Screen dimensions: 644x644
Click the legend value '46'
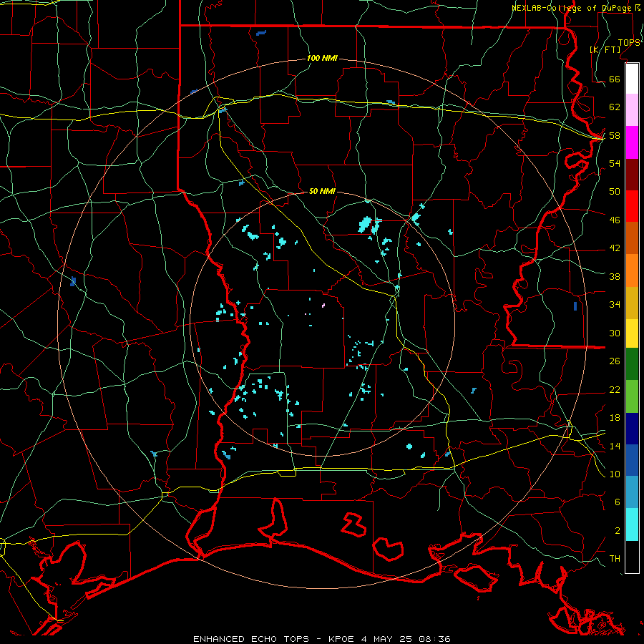(x=615, y=220)
